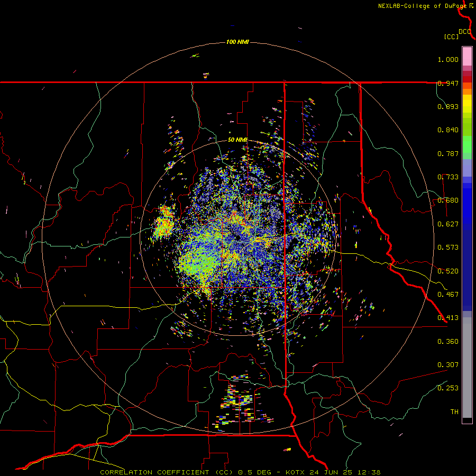Click the 50 NMI range ring label
The width and height of the screenshot is (476, 476).
pos(237,140)
